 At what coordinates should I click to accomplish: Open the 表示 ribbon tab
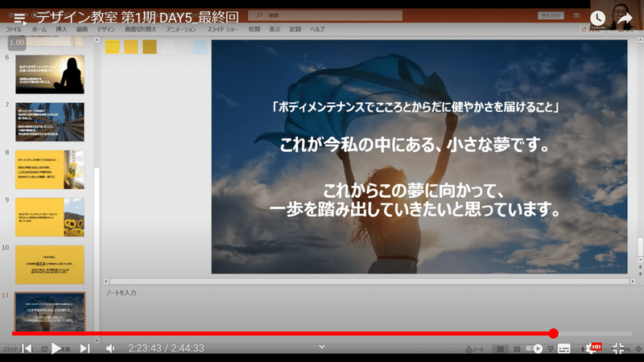point(275,30)
